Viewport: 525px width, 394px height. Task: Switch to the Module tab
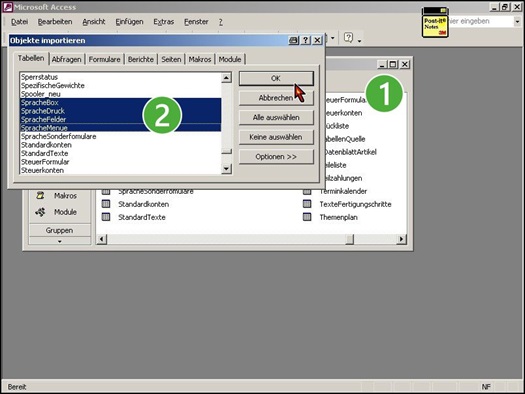pyautogui.click(x=230, y=59)
